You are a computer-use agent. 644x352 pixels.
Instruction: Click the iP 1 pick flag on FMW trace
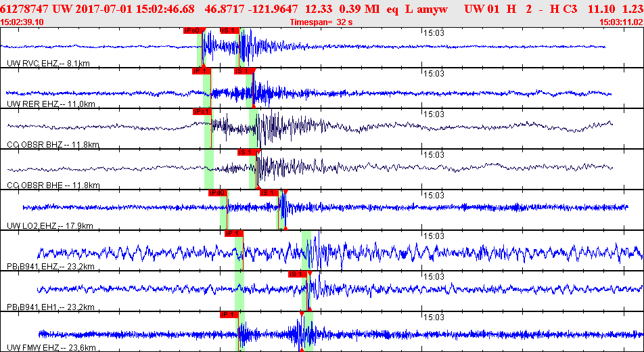[x=229, y=315]
